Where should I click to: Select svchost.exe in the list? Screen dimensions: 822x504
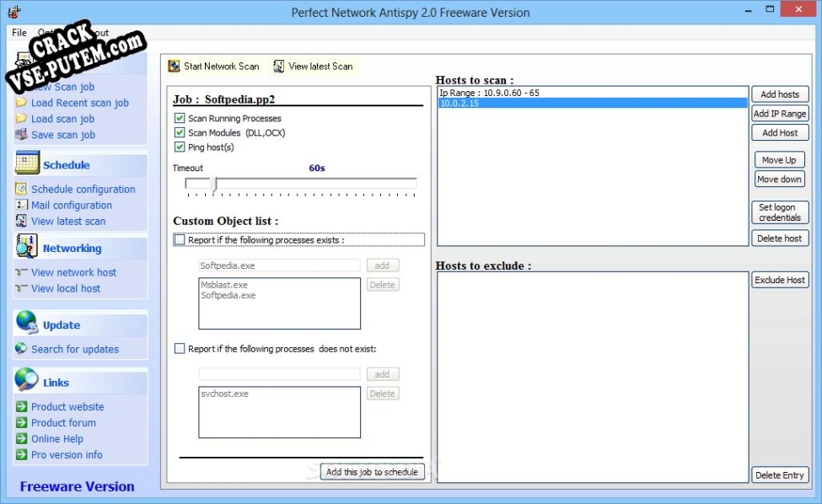224,394
